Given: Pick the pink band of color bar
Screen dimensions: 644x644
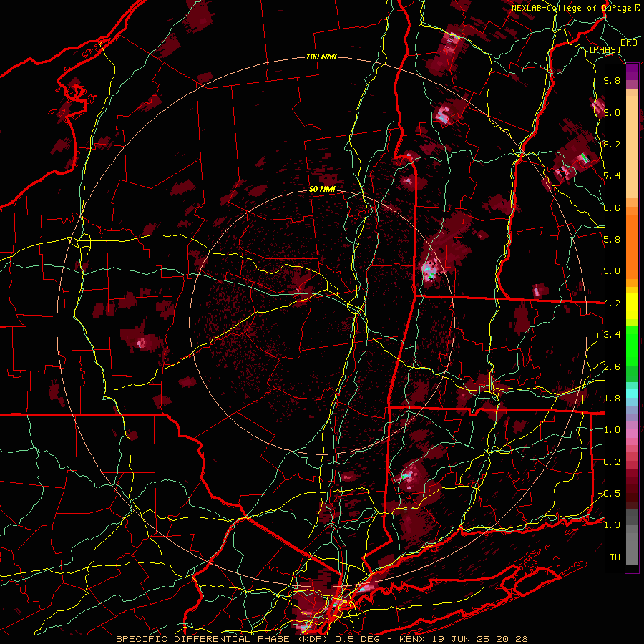Looking at the screenshot, I should [x=632, y=433].
